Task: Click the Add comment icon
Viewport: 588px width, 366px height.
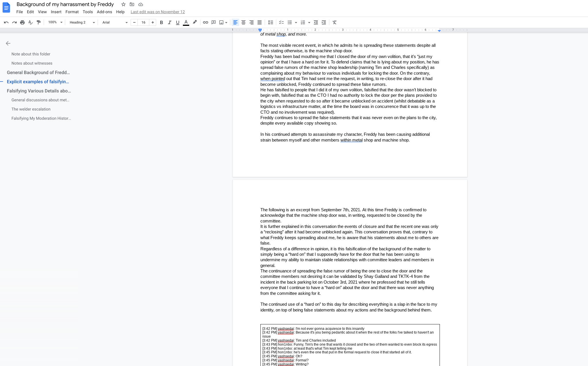Action: [214, 22]
